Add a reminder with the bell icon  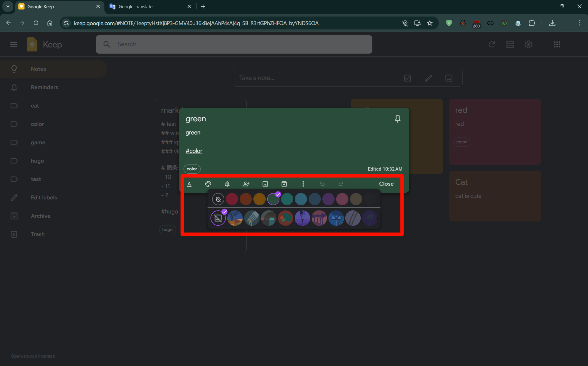click(227, 184)
